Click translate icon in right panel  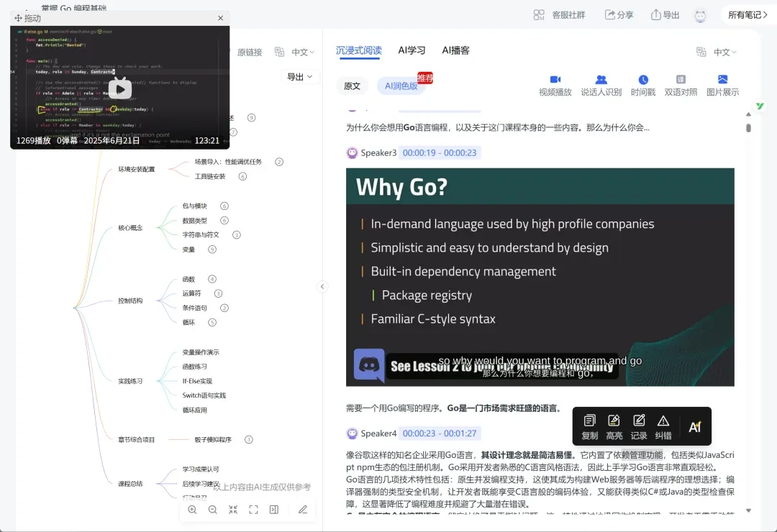(x=701, y=52)
